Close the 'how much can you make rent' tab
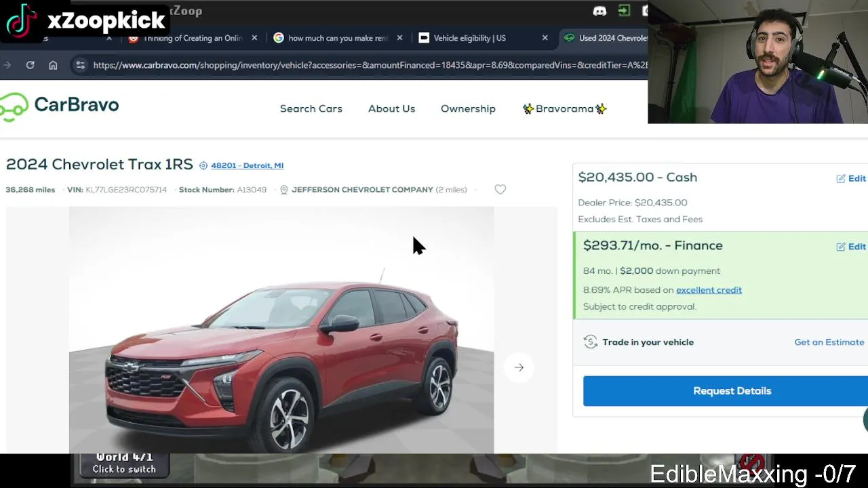The image size is (868, 488). [x=399, y=38]
